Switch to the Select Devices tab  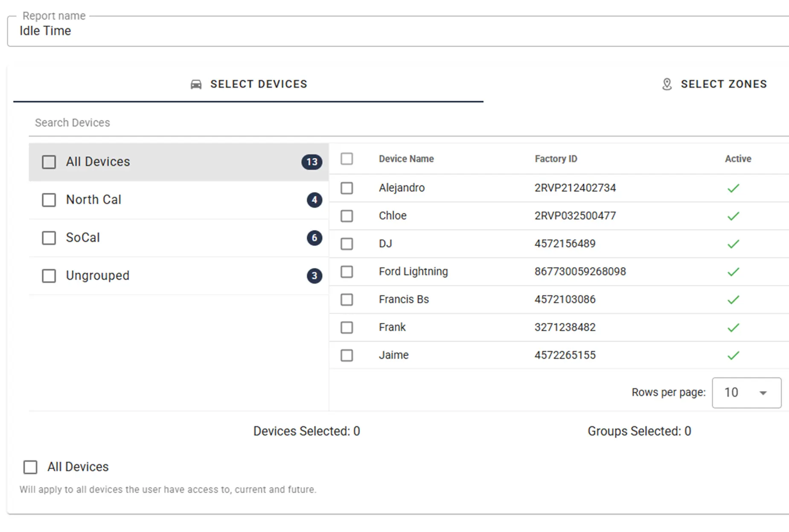point(248,84)
